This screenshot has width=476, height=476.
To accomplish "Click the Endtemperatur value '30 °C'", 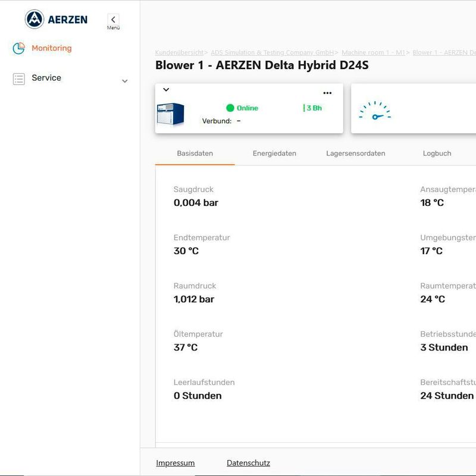I will (x=186, y=250).
